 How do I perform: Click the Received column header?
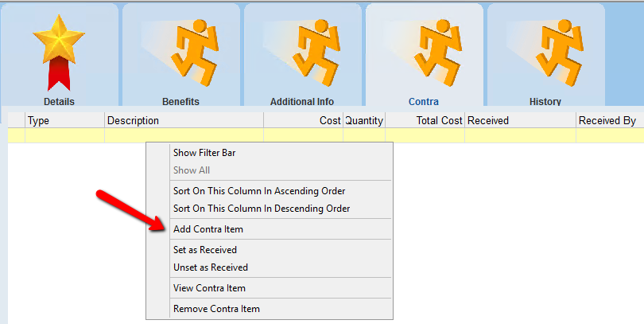tap(520, 120)
